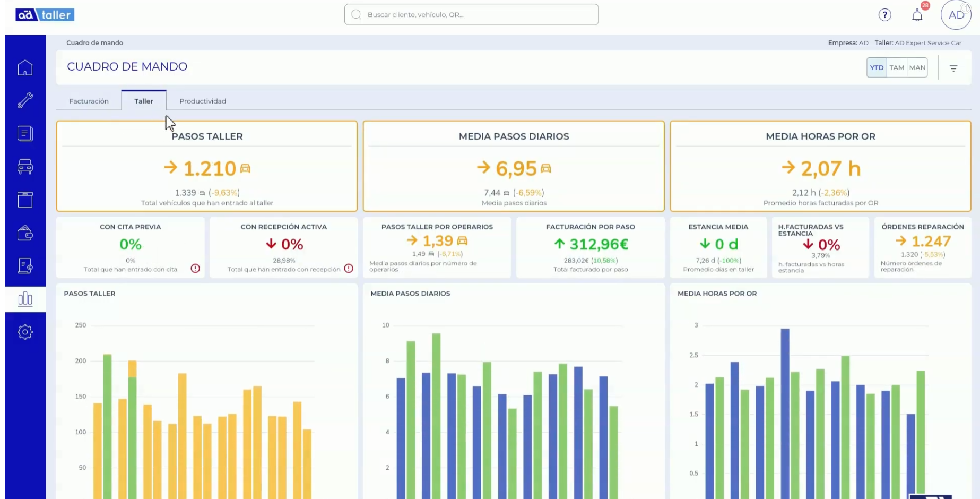Click the help question mark icon

[884, 15]
